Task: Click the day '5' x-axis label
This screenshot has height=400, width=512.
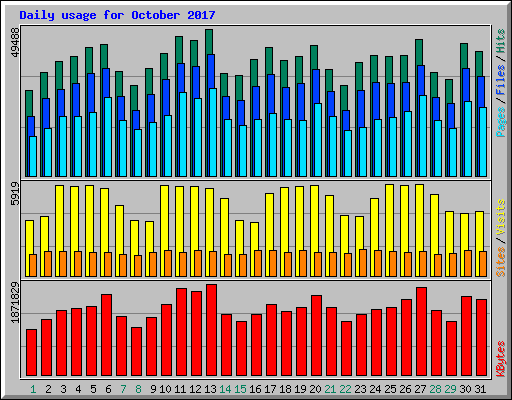Action: 93,389
